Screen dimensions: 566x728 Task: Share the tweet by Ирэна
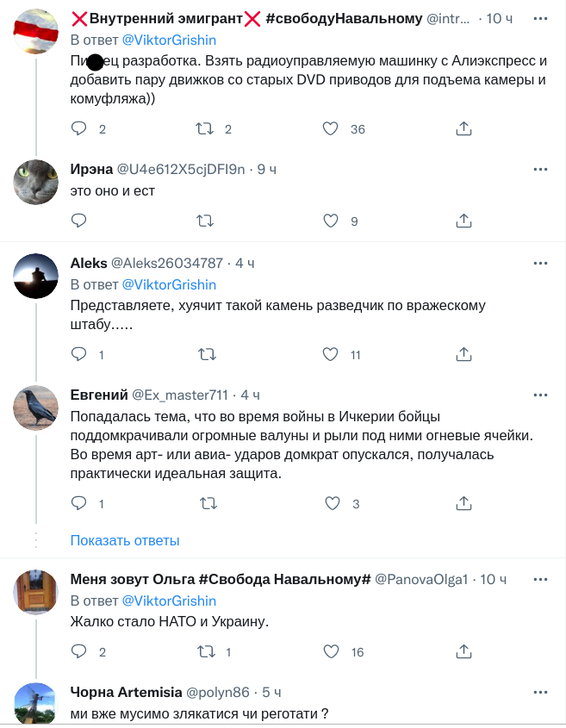(x=463, y=221)
